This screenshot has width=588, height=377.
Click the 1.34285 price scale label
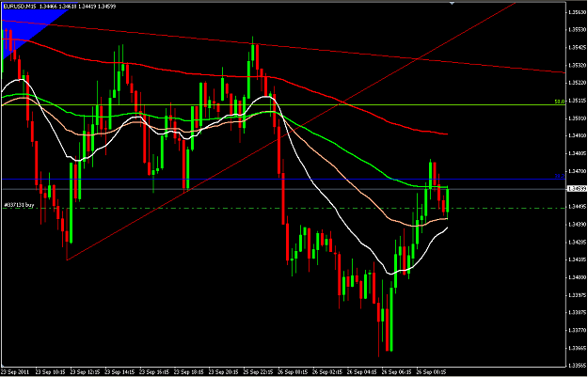pos(577,243)
